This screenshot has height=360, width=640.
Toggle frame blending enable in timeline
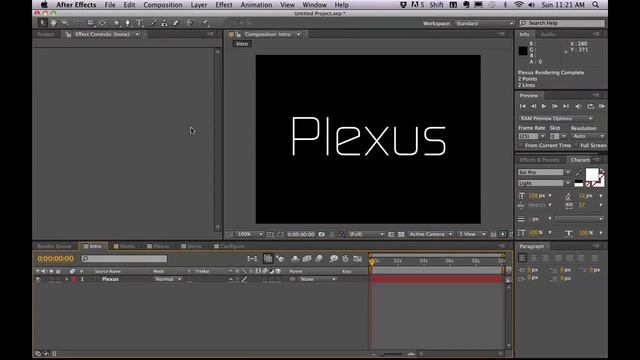coord(307,258)
